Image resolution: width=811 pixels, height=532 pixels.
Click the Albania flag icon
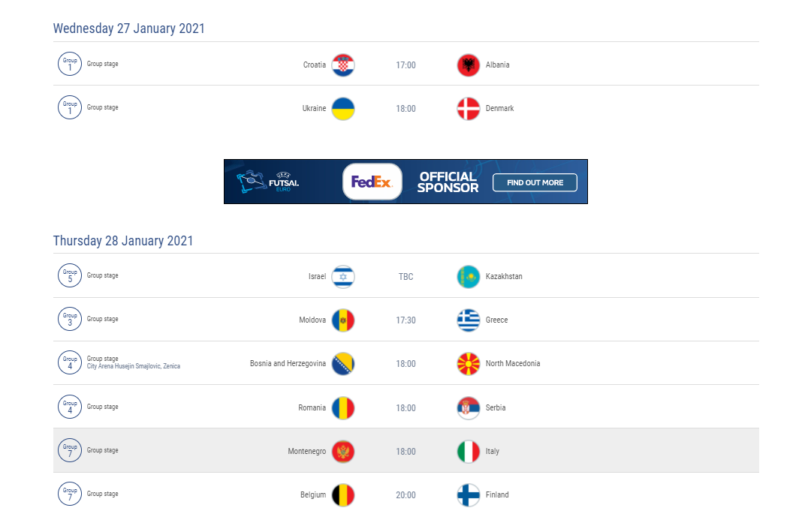tap(469, 65)
